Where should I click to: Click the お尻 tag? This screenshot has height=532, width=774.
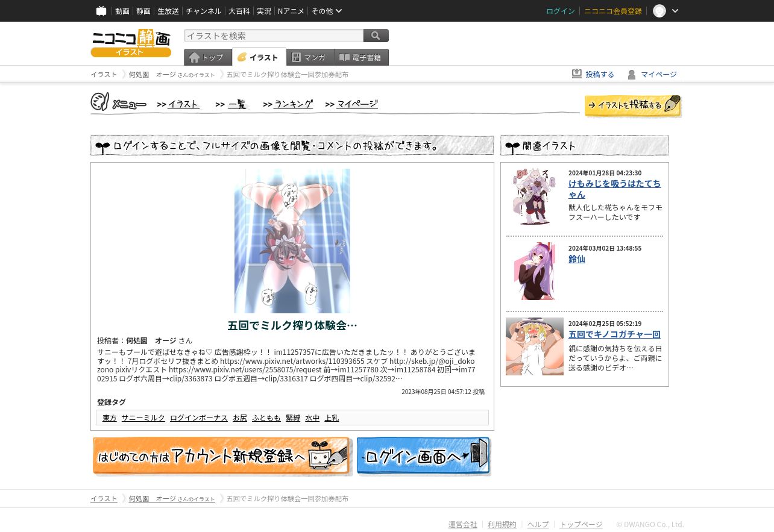pos(240,418)
